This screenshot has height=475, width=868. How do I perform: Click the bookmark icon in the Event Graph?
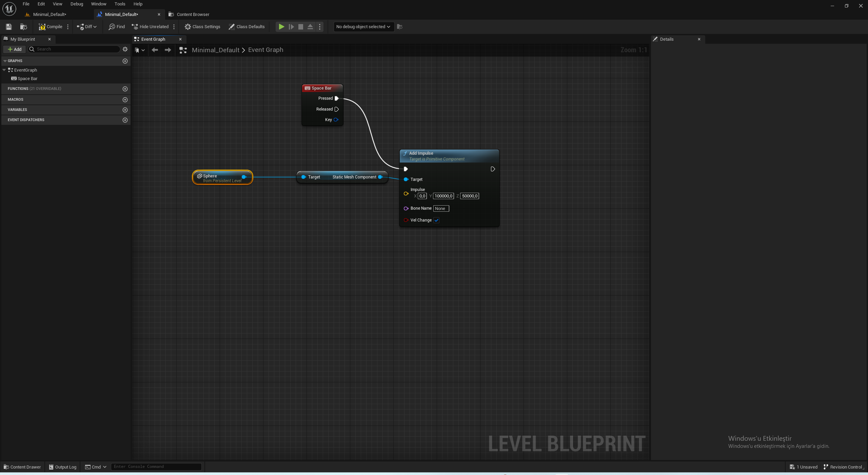(137, 50)
